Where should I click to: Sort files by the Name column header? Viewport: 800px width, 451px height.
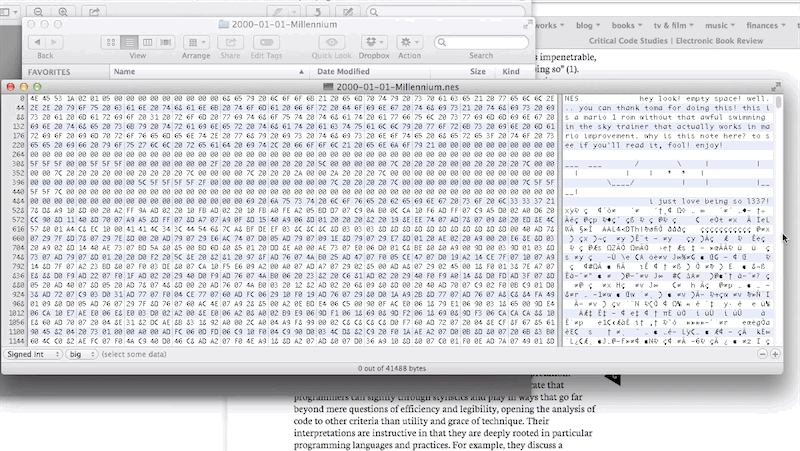(124, 72)
